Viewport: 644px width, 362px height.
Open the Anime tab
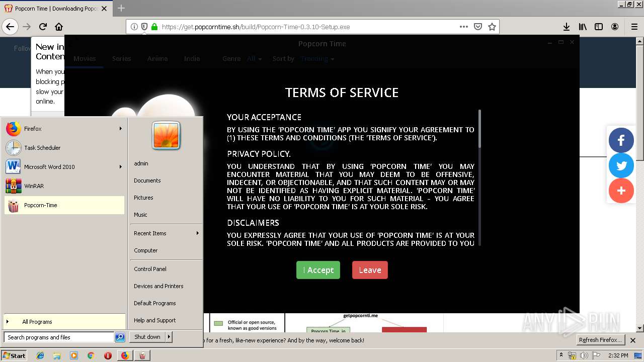pyautogui.click(x=157, y=58)
